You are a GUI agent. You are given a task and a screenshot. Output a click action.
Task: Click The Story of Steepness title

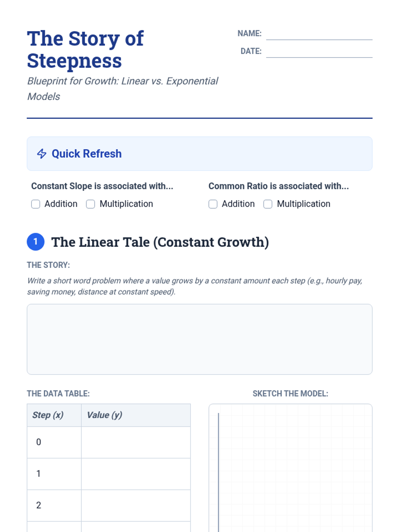(x=85, y=50)
